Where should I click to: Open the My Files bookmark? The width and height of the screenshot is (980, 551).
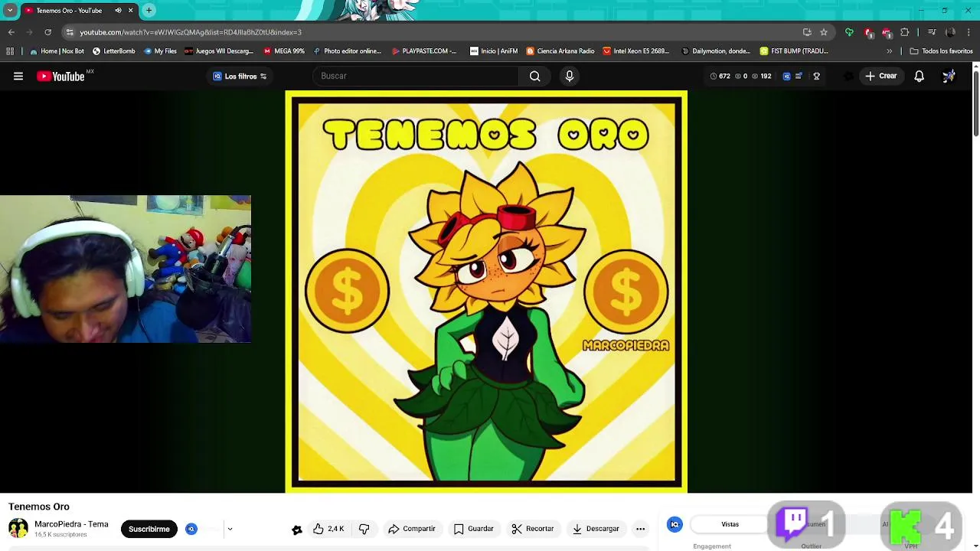point(160,51)
